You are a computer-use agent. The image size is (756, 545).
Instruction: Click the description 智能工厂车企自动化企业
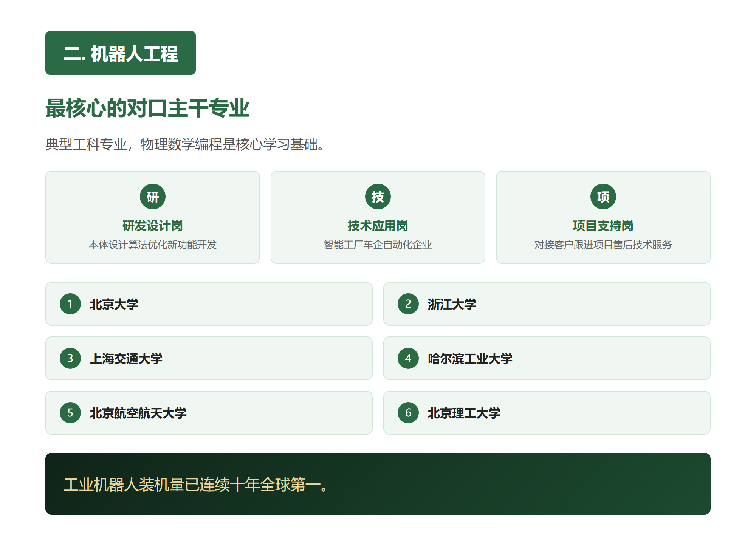tap(378, 245)
